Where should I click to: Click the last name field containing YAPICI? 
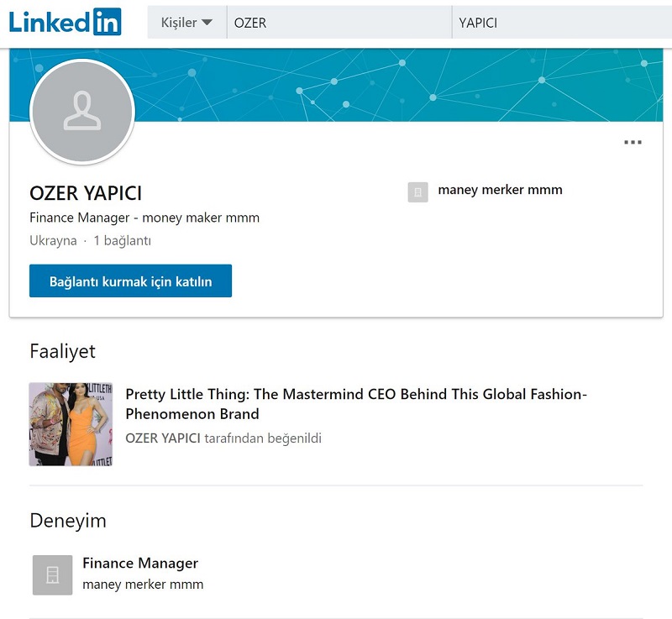(559, 23)
